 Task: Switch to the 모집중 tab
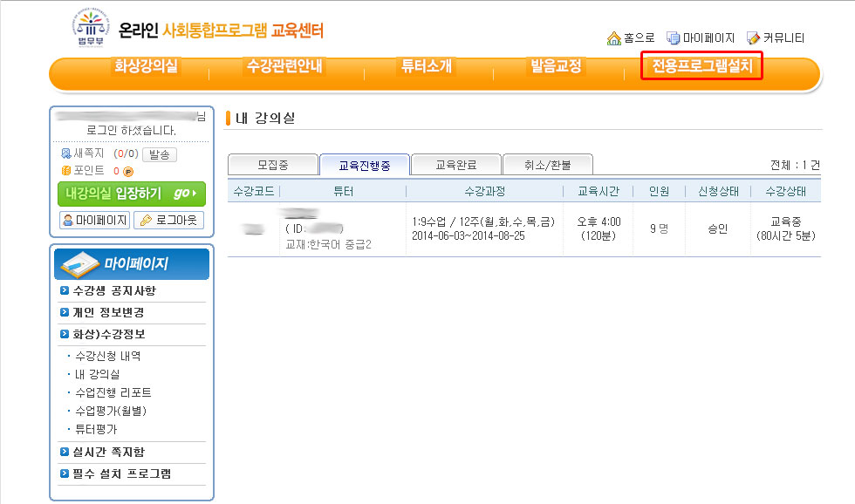(271, 164)
